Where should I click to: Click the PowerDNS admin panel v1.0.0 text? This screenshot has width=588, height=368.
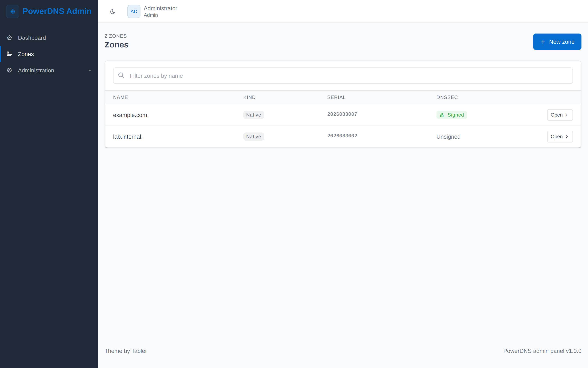click(542, 351)
